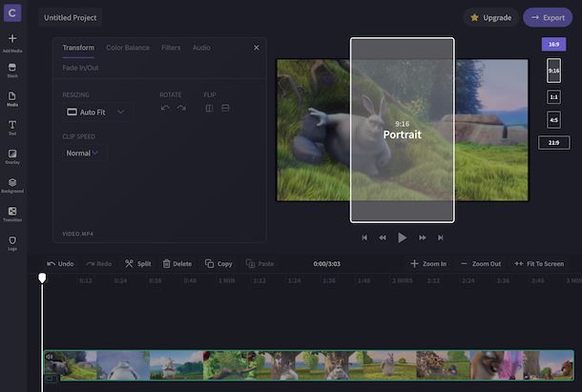
Task: Open the Transition sidebar icon
Action: [x=12, y=214]
